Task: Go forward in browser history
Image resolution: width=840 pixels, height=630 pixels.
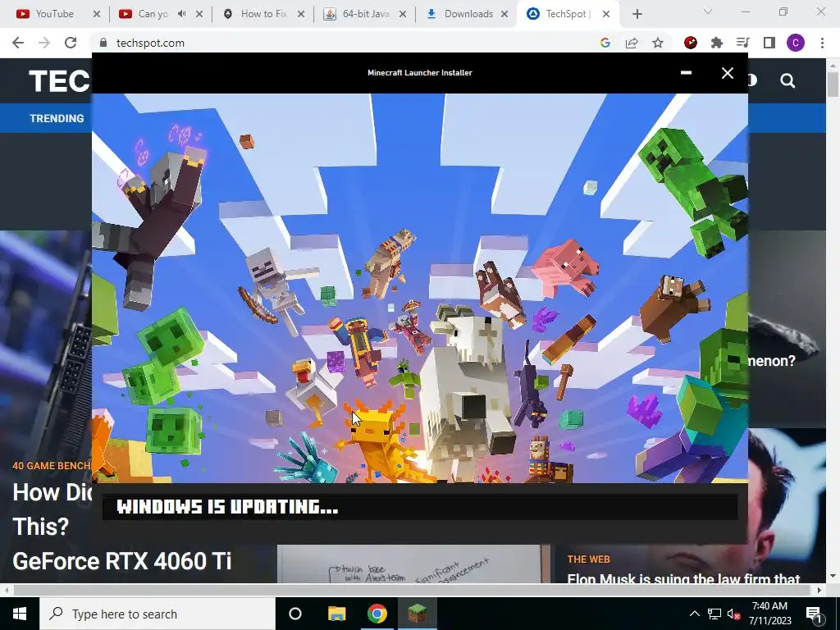Action: pyautogui.click(x=44, y=43)
